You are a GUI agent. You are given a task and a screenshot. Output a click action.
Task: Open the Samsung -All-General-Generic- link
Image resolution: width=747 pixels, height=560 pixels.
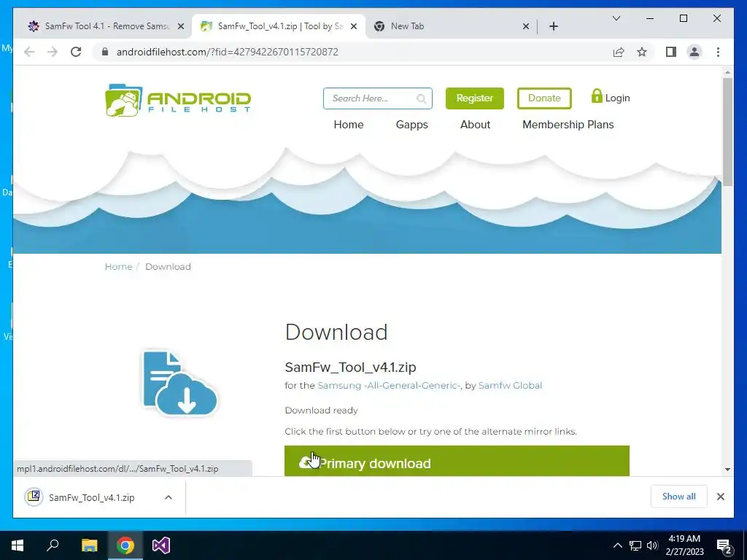389,386
